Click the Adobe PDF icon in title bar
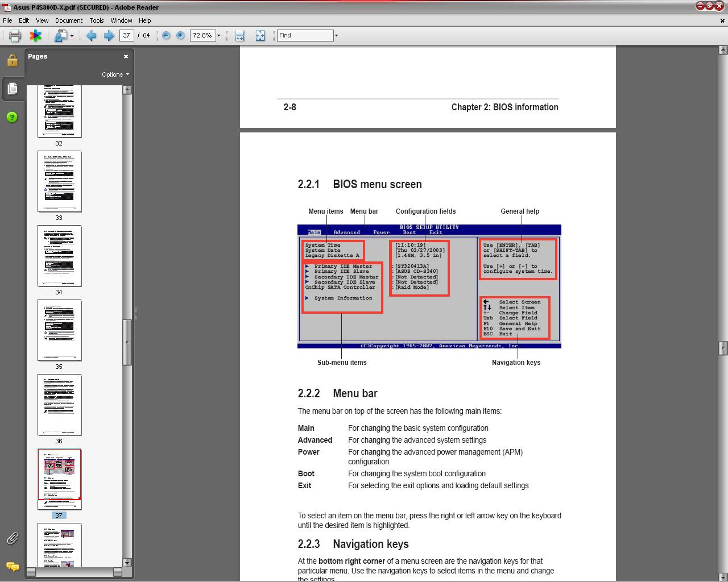Viewport: 728px width, 582px height. tap(6, 7)
